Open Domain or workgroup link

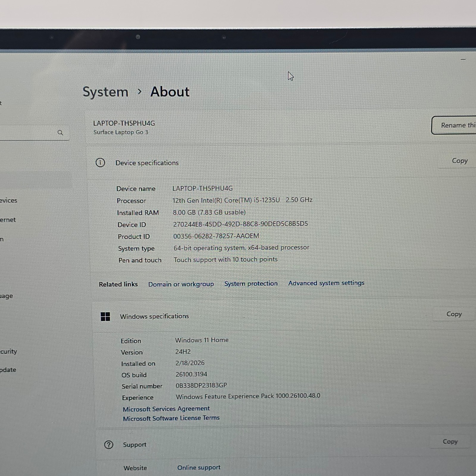(181, 284)
